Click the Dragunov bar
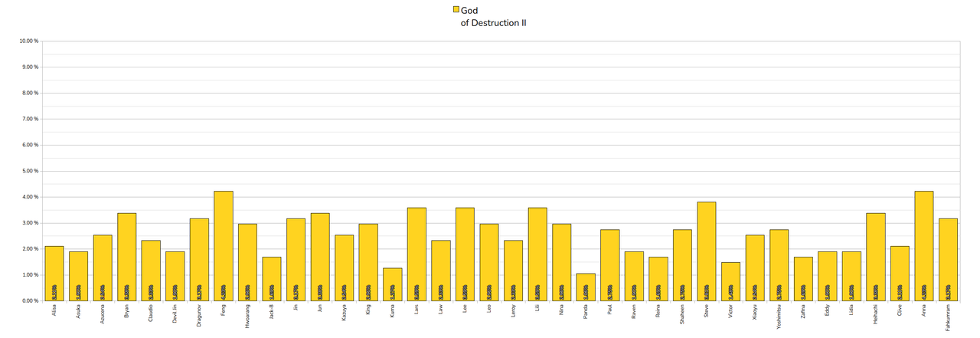The width and height of the screenshot is (980, 338). tap(199, 260)
